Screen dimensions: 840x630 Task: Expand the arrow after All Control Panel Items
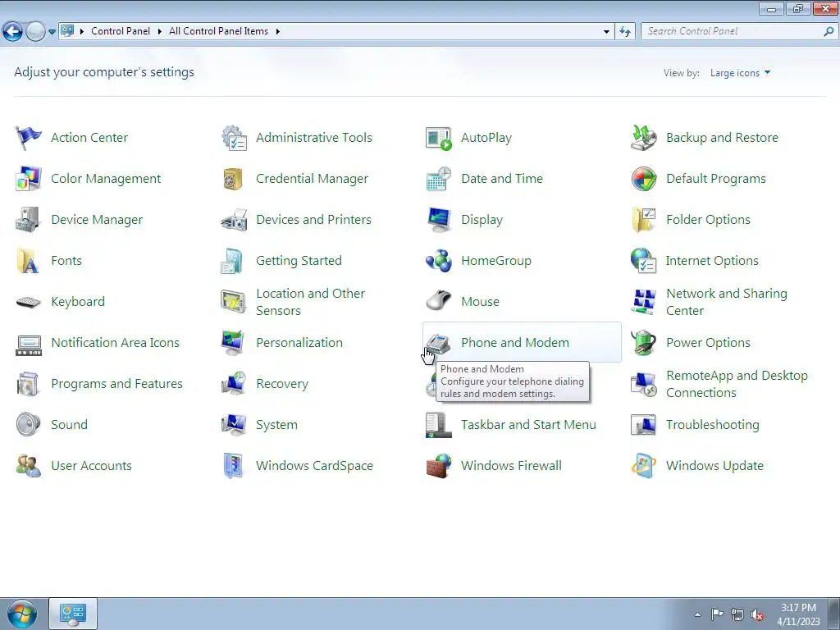(277, 31)
